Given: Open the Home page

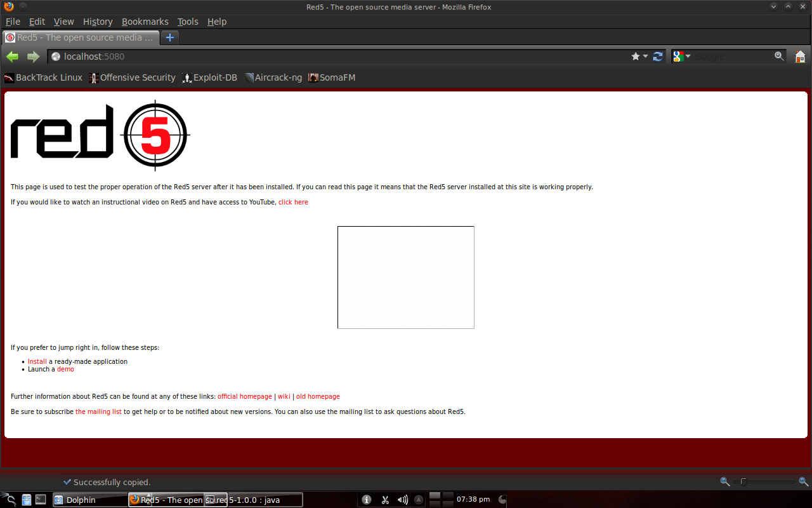Looking at the screenshot, I should pyautogui.click(x=800, y=56).
